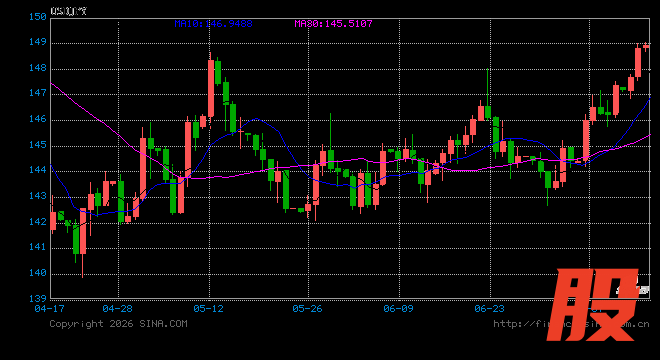Pick the 146 price axis label
The width and height of the screenshot is (660, 360).
click(37, 119)
